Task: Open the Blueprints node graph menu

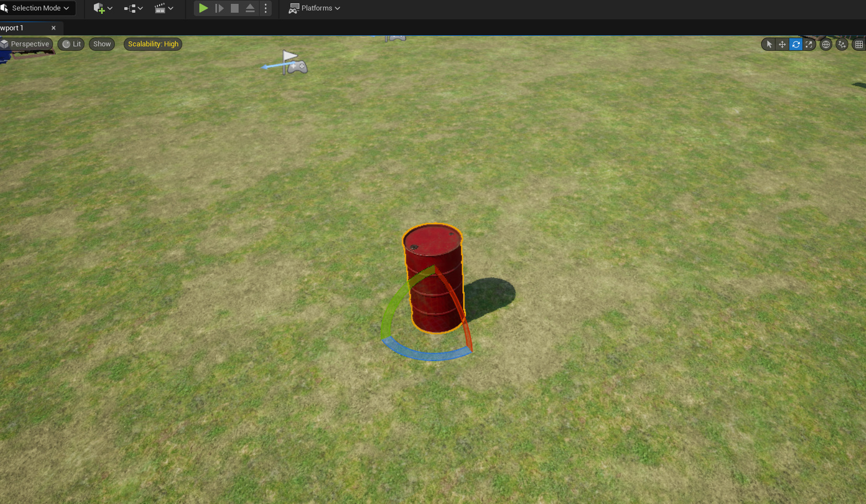Action: tap(133, 8)
